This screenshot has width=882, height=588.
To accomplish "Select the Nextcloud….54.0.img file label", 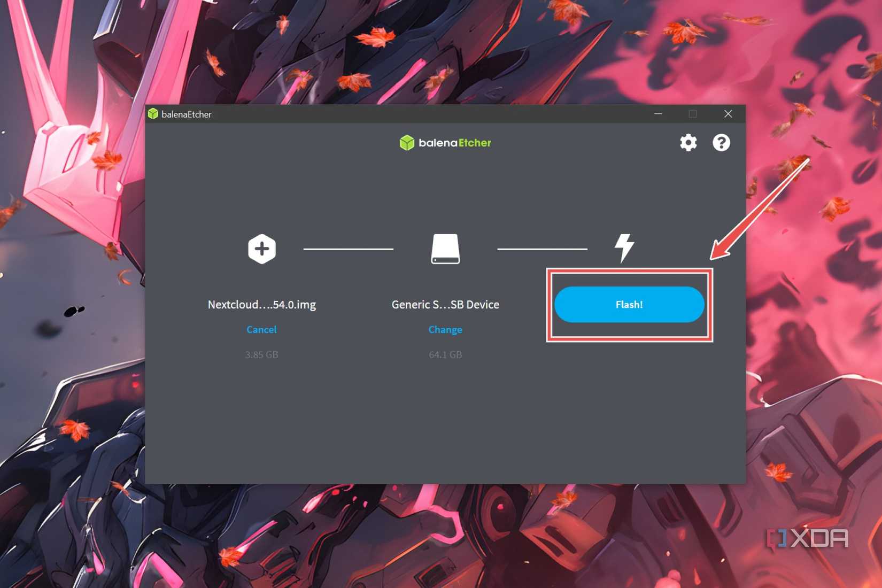I will pos(261,304).
